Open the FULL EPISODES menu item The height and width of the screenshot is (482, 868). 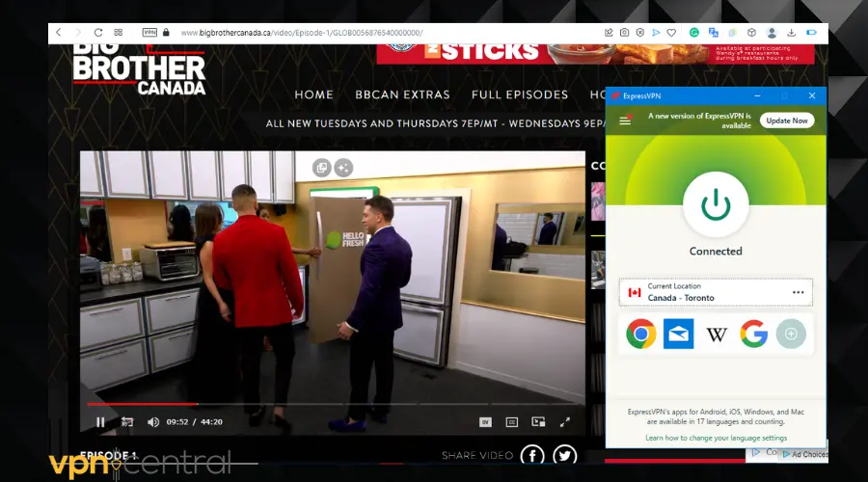519,94
